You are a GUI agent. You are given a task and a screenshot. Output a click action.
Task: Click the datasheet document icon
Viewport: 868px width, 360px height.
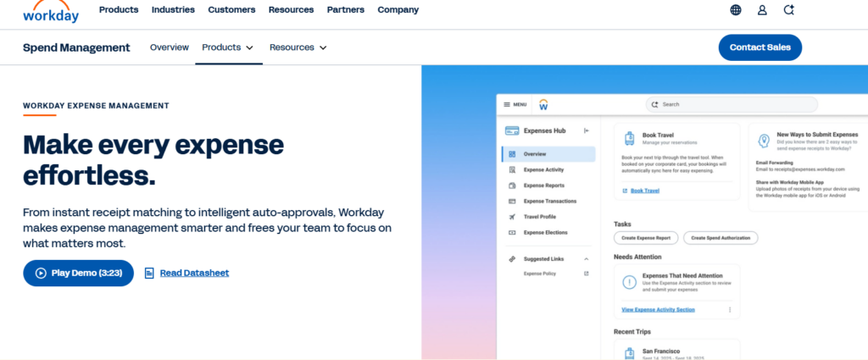pos(149,274)
